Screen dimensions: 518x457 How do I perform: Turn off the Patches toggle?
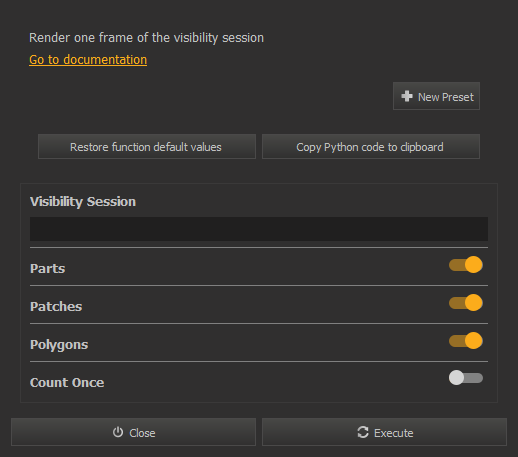[466, 303]
